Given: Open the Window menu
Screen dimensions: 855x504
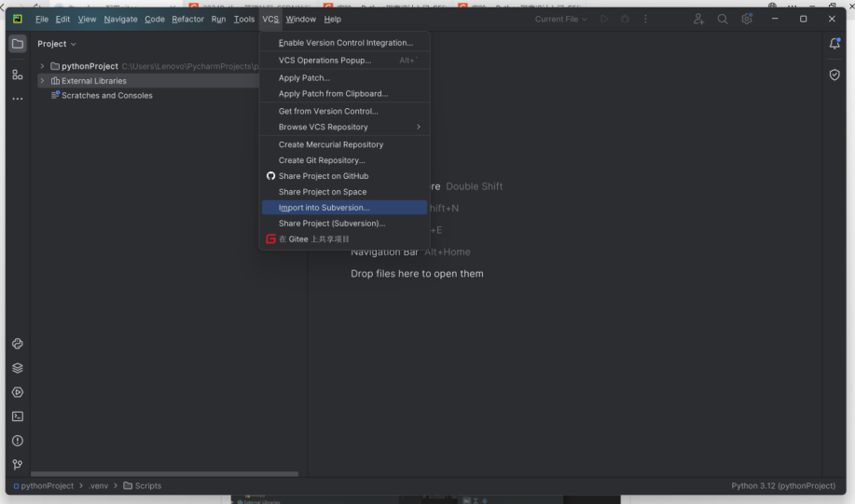Looking at the screenshot, I should [300, 19].
